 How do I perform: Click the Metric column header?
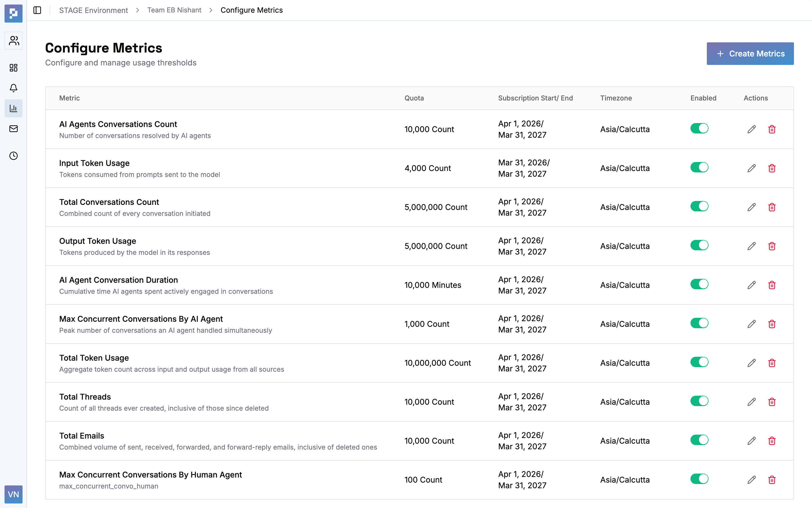69,98
